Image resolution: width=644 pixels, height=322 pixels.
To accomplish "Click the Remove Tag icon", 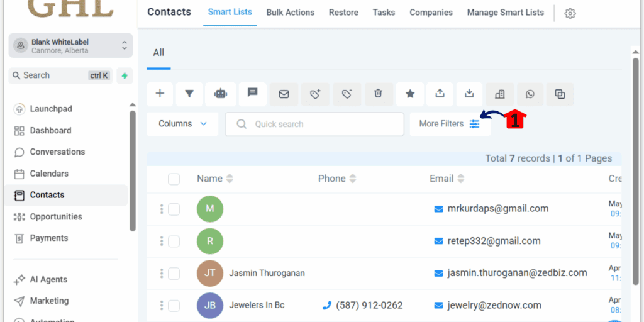I will coord(347,94).
